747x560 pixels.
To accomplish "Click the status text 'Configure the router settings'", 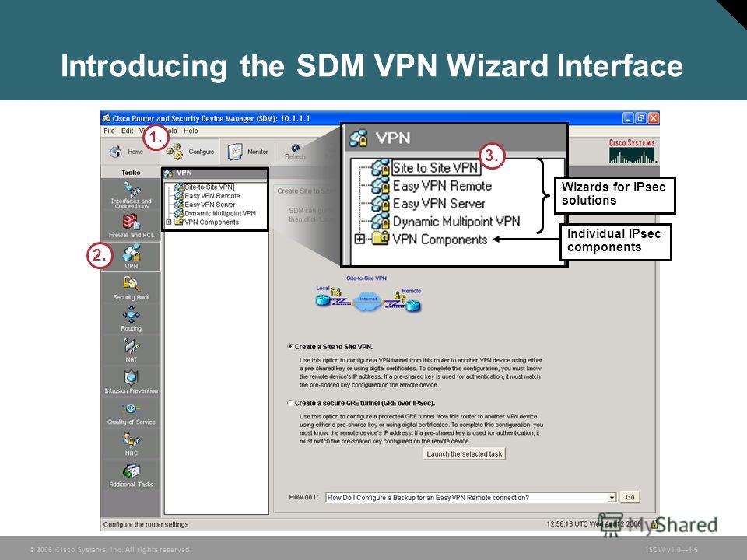I will 146,524.
